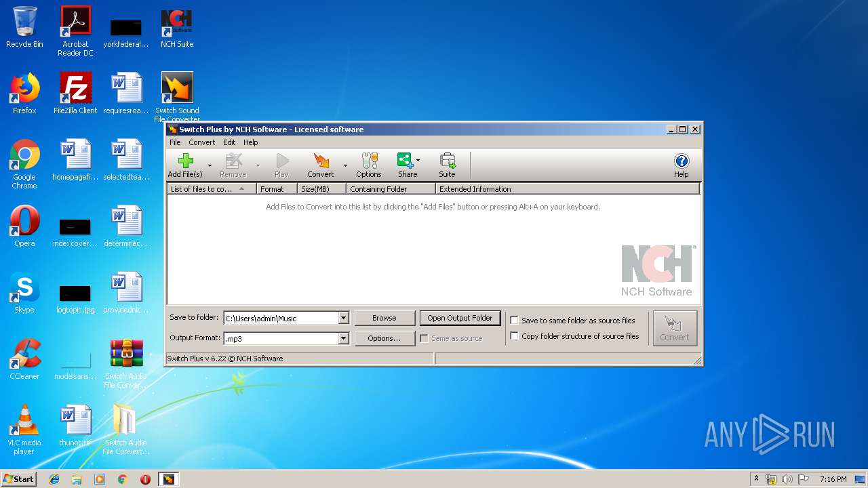Select the Switch Sound File Converter shortcut
This screenshot has width=868, height=488.
177,97
